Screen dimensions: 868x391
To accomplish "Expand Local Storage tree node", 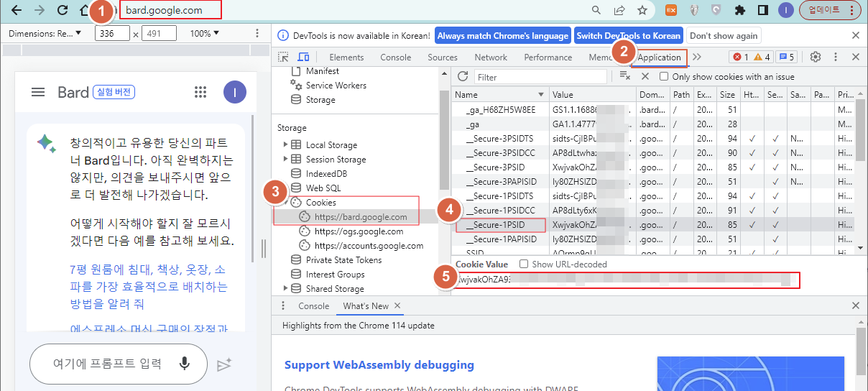I will point(286,144).
